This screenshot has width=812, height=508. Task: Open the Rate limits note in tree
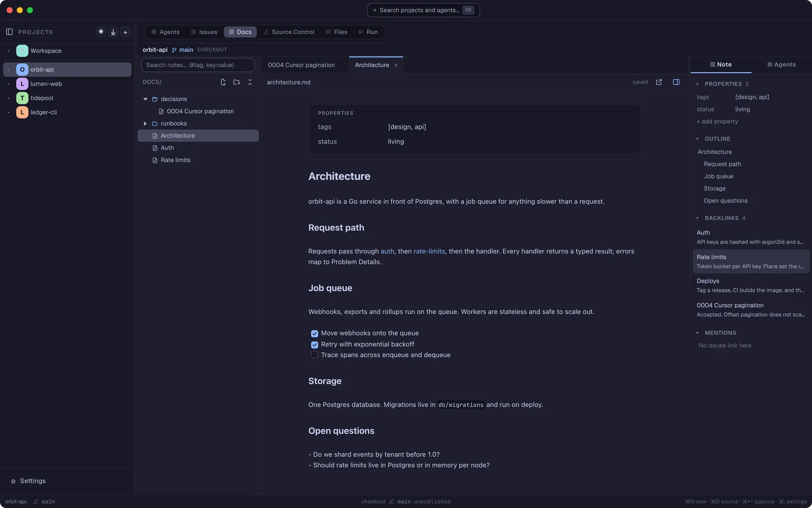198,160
